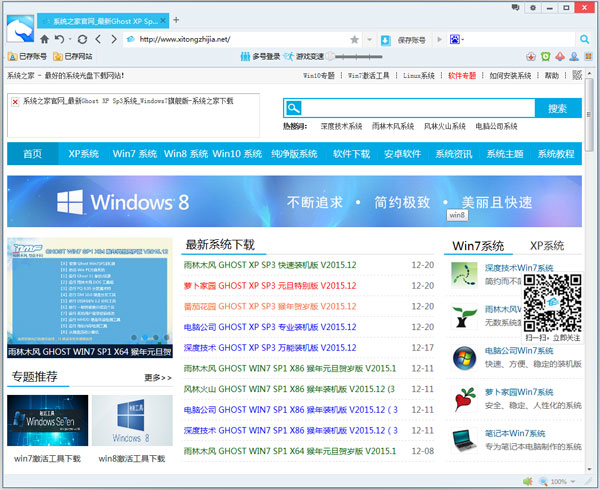Switch to the Win7系统 sidebar tab
600x490 pixels.
[478, 246]
